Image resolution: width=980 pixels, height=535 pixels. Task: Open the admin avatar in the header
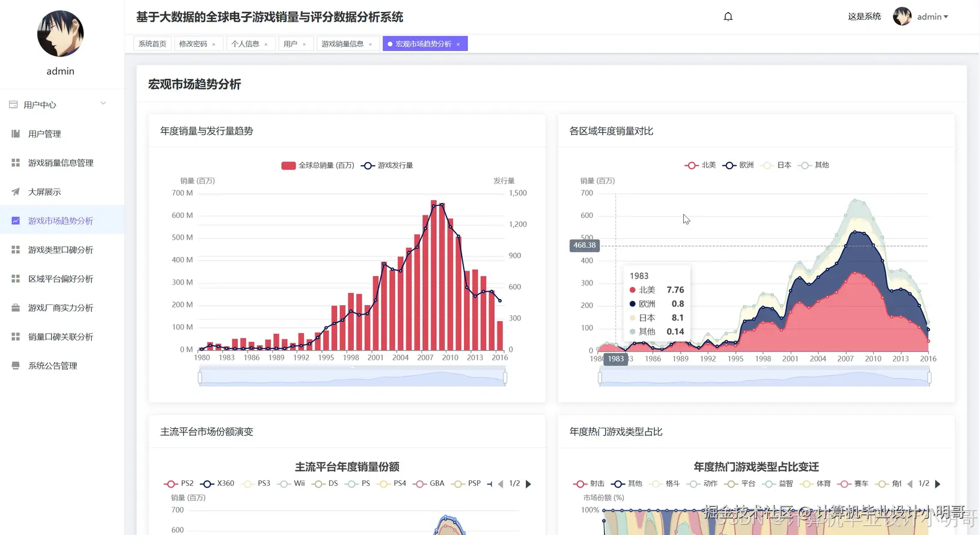(902, 17)
